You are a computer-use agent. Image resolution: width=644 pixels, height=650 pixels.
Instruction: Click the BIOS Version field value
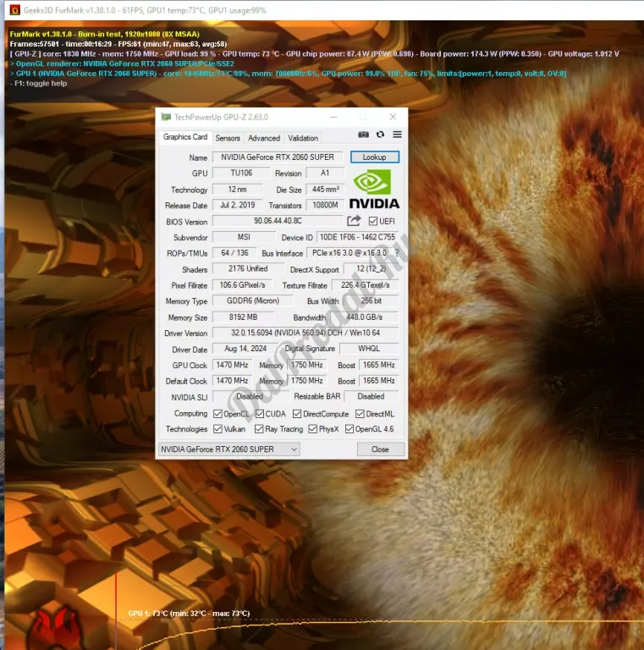tap(278, 221)
